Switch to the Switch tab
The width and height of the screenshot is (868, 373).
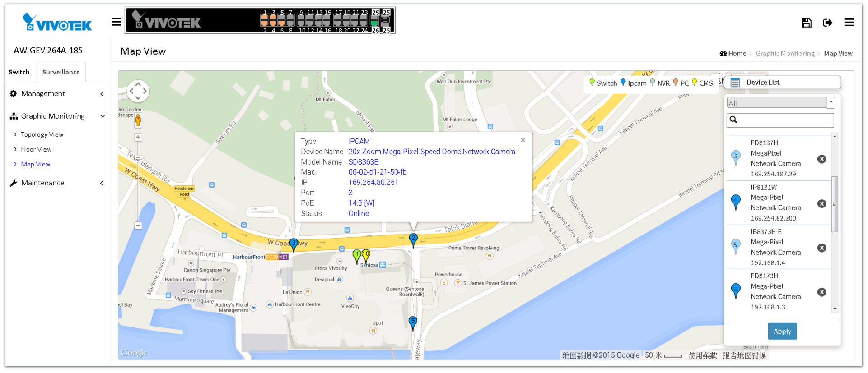point(19,72)
